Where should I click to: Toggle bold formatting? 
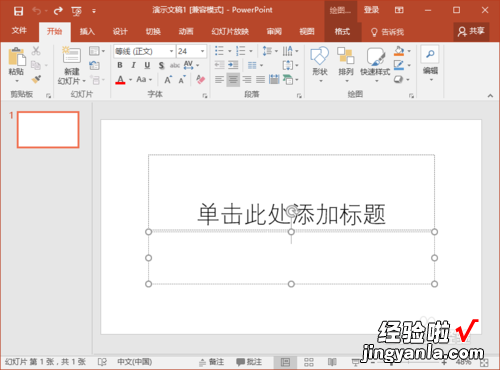click(x=120, y=65)
